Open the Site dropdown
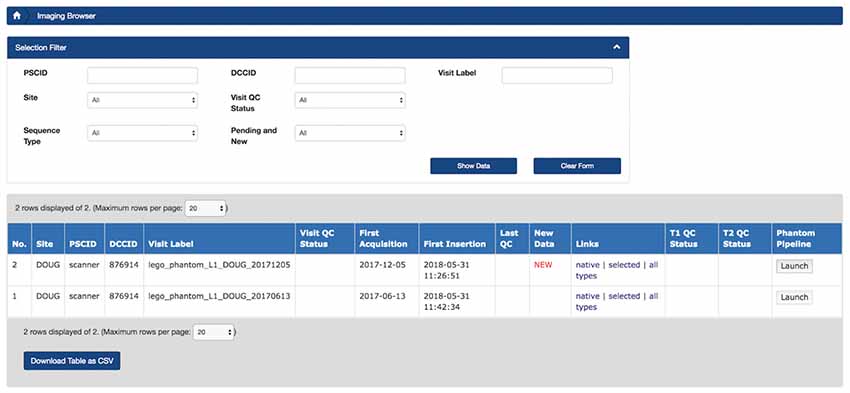Image resolution: width=850 pixels, height=393 pixels. click(x=143, y=100)
